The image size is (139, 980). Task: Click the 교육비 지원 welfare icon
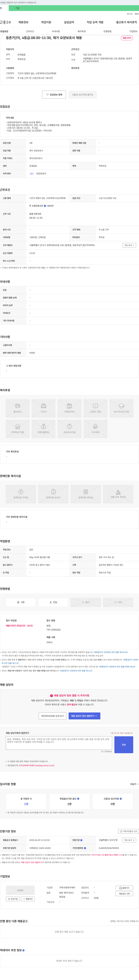click(95, 408)
